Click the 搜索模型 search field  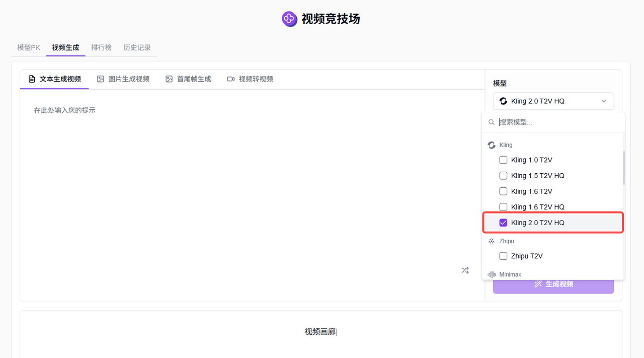553,122
